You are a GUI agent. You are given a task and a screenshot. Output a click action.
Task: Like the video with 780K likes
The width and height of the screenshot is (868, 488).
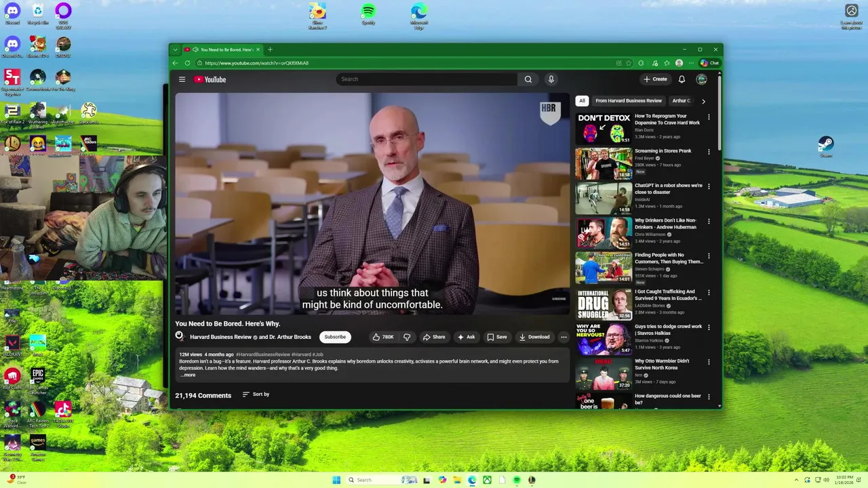pyautogui.click(x=383, y=337)
